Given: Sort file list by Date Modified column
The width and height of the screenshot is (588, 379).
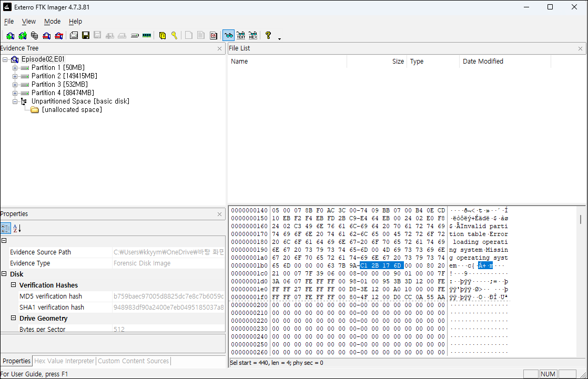Looking at the screenshot, I should (x=505, y=62).
